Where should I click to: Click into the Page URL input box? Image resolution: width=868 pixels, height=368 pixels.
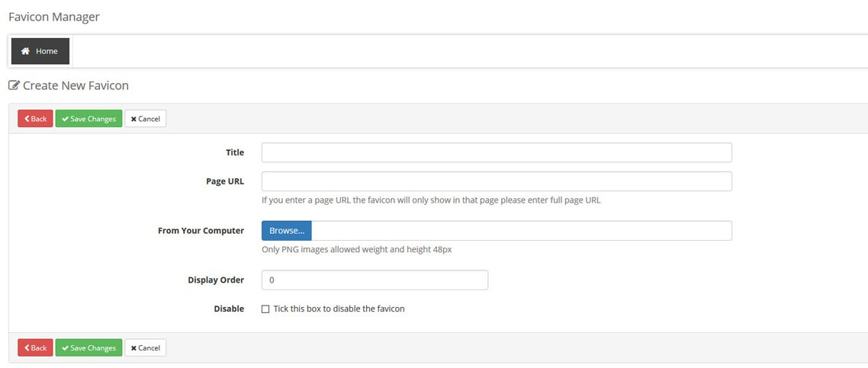click(x=497, y=181)
